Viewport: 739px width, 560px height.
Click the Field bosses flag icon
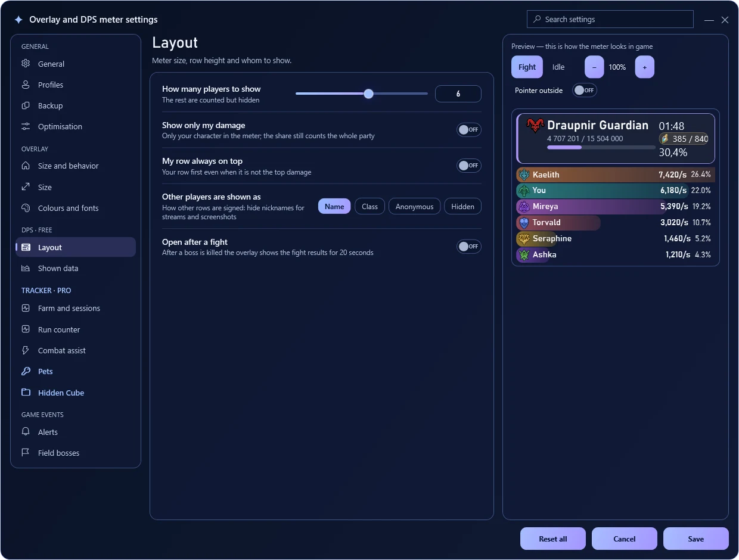[26, 453]
